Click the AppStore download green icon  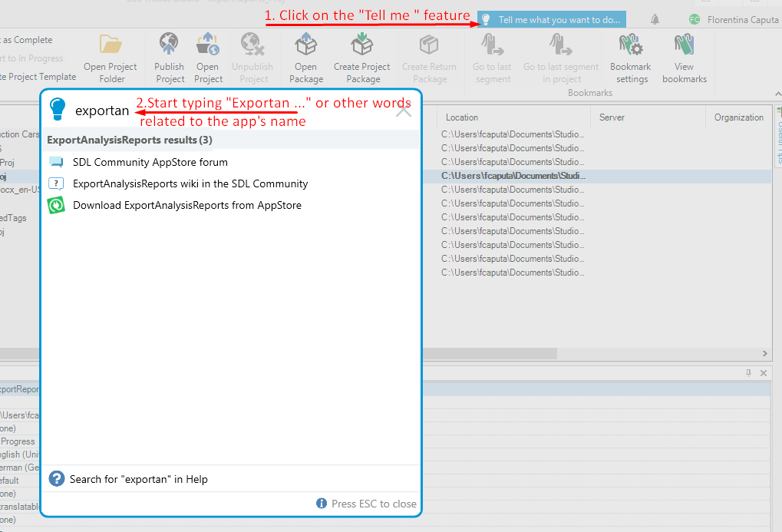click(56, 205)
